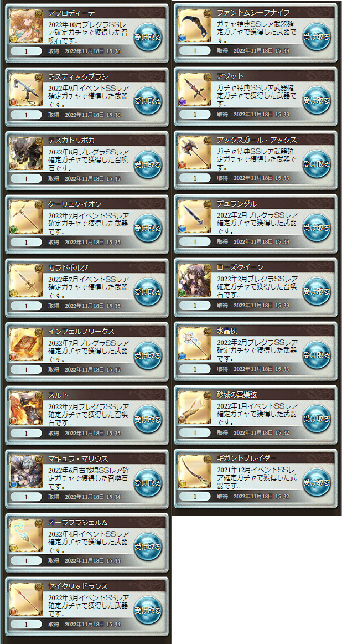The width and height of the screenshot is (342, 644).
Task: Click the テスカトリポカ summon portrait icon
Action: [26, 153]
